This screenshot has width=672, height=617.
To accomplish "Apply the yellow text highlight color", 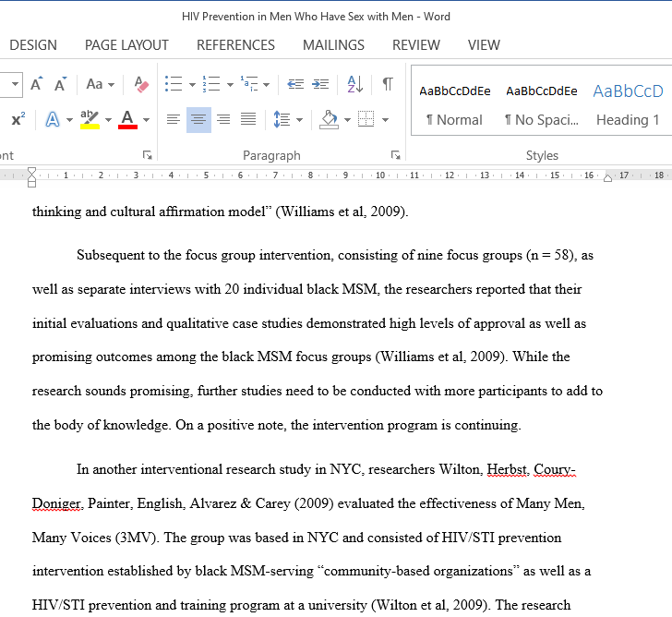I will click(x=90, y=119).
